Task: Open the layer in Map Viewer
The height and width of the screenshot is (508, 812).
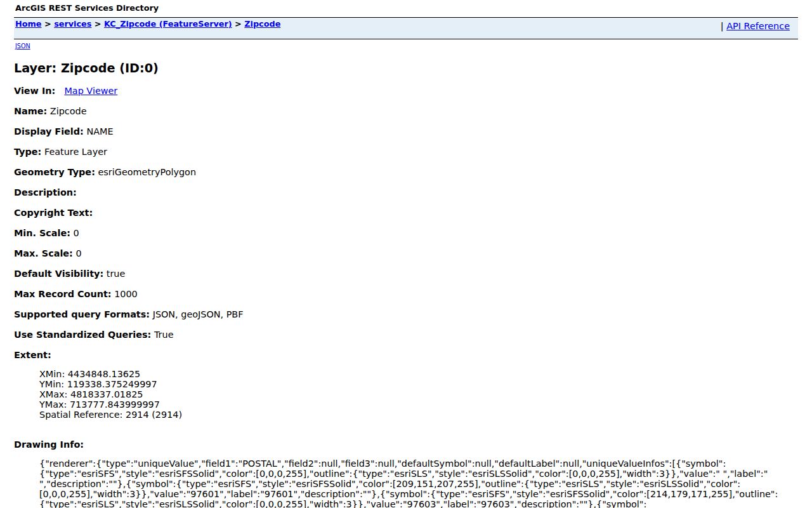Action: [x=91, y=91]
